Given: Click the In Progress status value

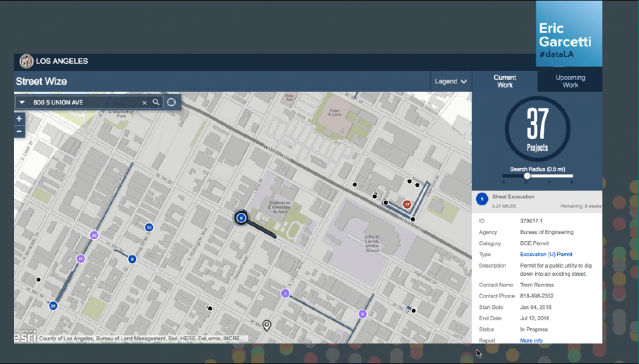Looking at the screenshot, I should tap(534, 329).
